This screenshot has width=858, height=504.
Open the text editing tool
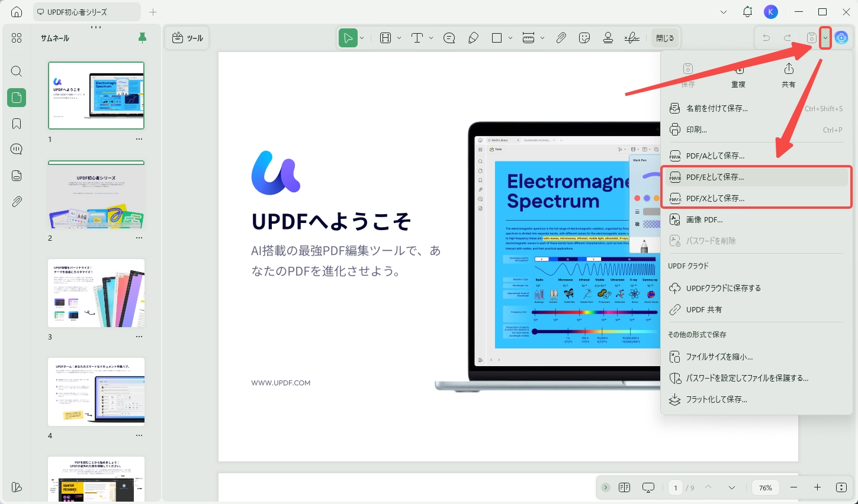(385, 37)
